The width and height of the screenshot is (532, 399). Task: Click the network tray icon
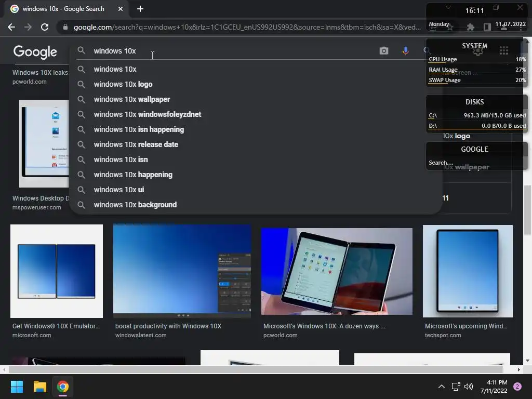456,387
